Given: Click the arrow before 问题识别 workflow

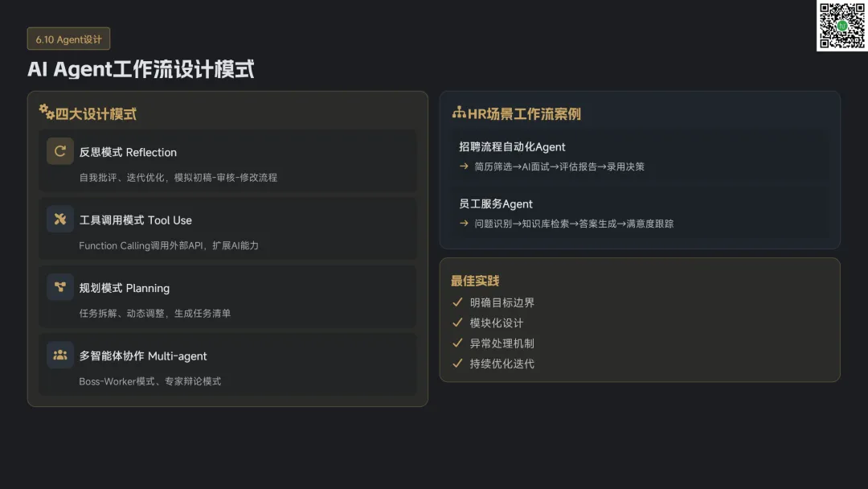Looking at the screenshot, I should point(464,224).
